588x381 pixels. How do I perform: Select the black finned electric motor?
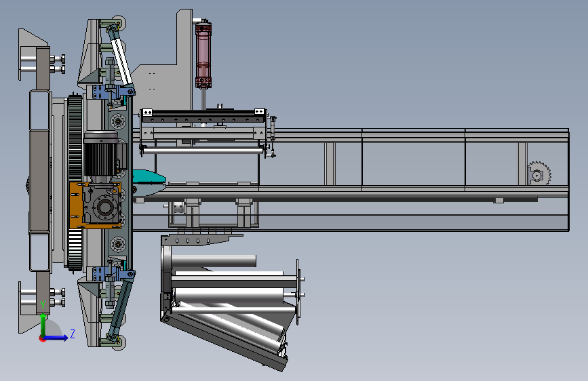[x=100, y=153]
